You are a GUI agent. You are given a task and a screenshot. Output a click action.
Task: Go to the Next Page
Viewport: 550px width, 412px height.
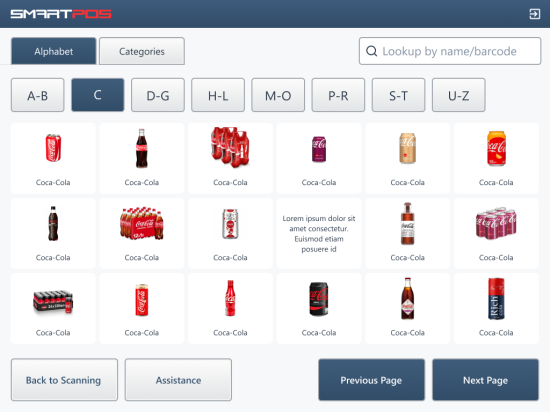pyautogui.click(x=485, y=380)
